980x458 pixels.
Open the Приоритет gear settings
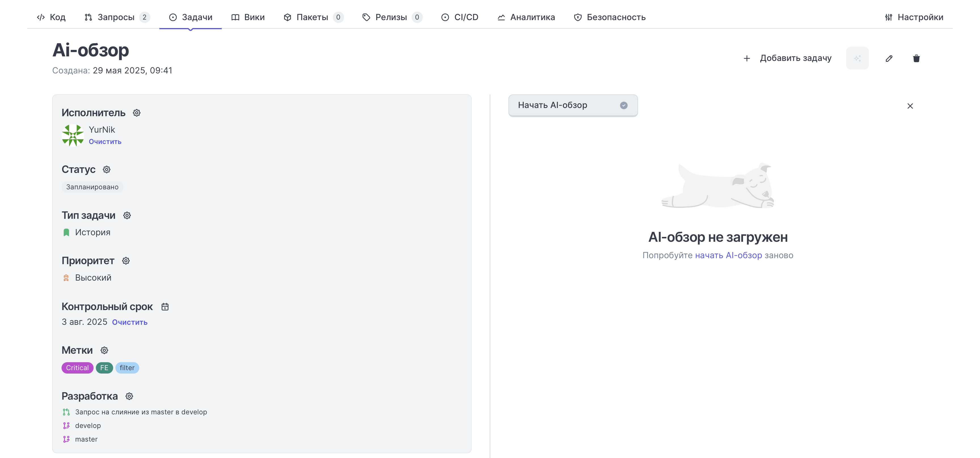pos(126,261)
